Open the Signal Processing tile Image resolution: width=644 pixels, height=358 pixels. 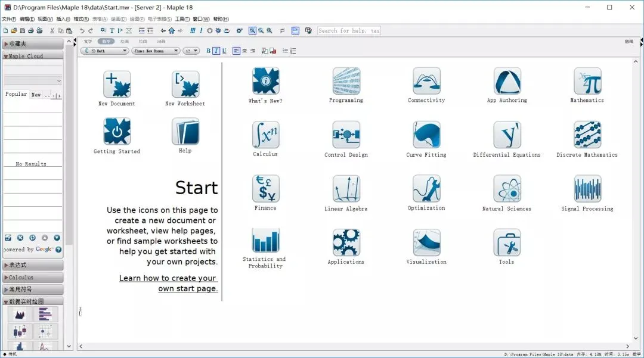pos(587,189)
